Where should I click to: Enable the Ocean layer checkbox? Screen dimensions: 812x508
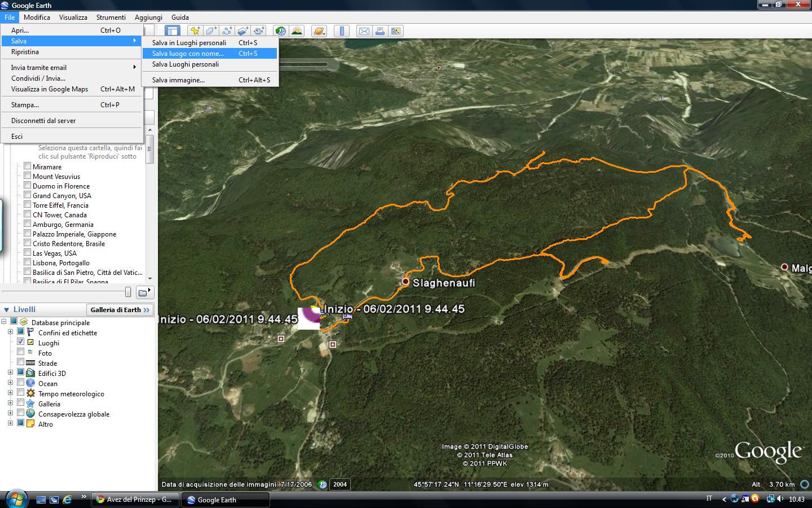tap(21, 383)
